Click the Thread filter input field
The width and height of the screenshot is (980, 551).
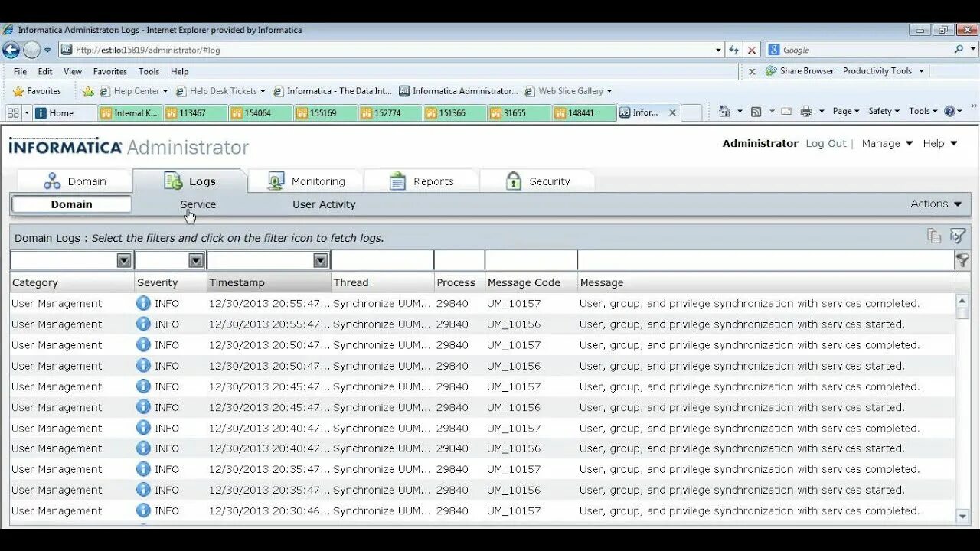tap(382, 261)
